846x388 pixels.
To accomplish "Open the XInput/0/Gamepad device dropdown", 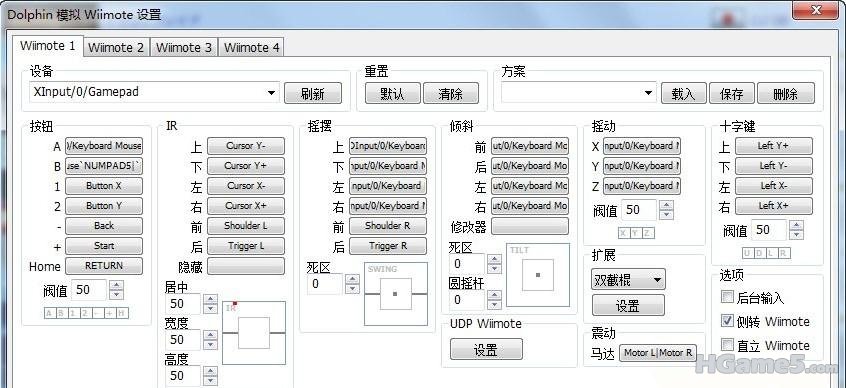I will click(x=155, y=92).
